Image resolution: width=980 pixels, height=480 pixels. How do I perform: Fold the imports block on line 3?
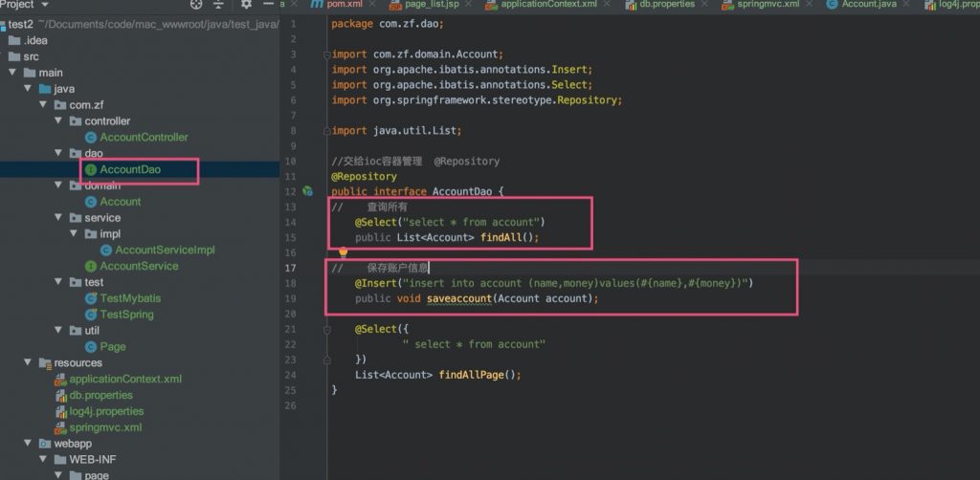click(x=326, y=55)
